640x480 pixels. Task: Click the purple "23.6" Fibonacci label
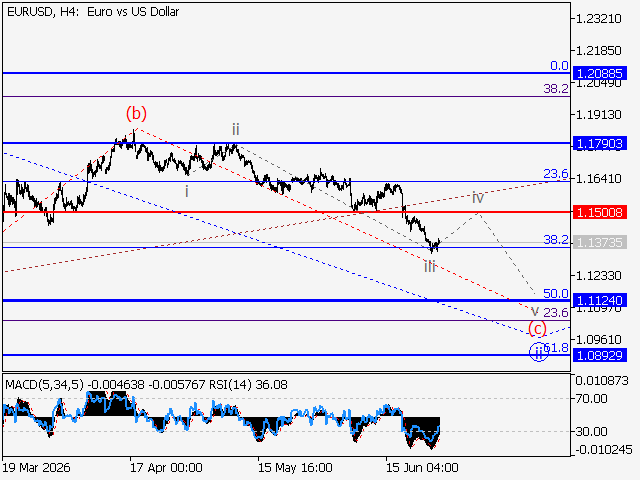pos(556,313)
